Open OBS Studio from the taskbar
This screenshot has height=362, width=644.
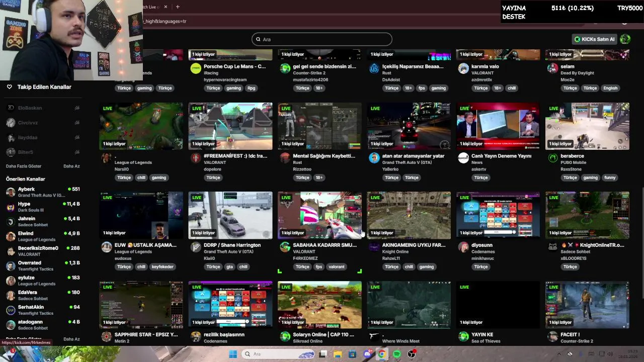pos(412,354)
